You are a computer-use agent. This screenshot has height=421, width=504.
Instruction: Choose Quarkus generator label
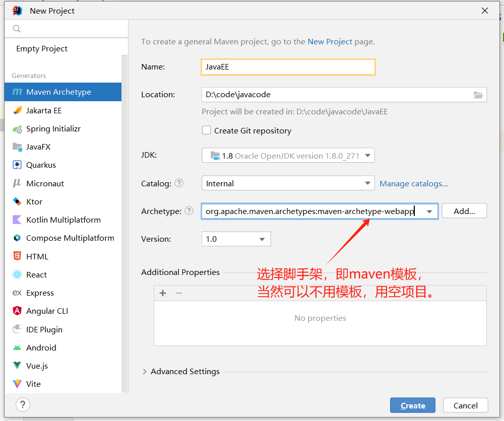(41, 165)
